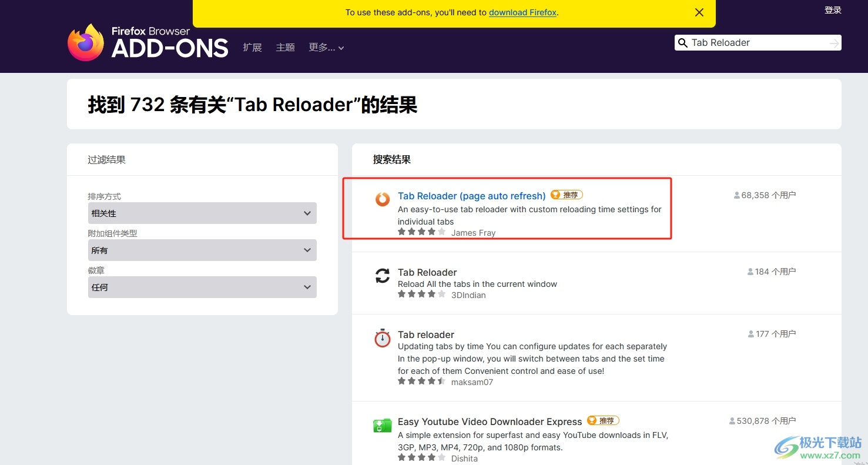Click the Firefox Browser Add-ons logo
The width and height of the screenshot is (868, 465).
point(148,42)
